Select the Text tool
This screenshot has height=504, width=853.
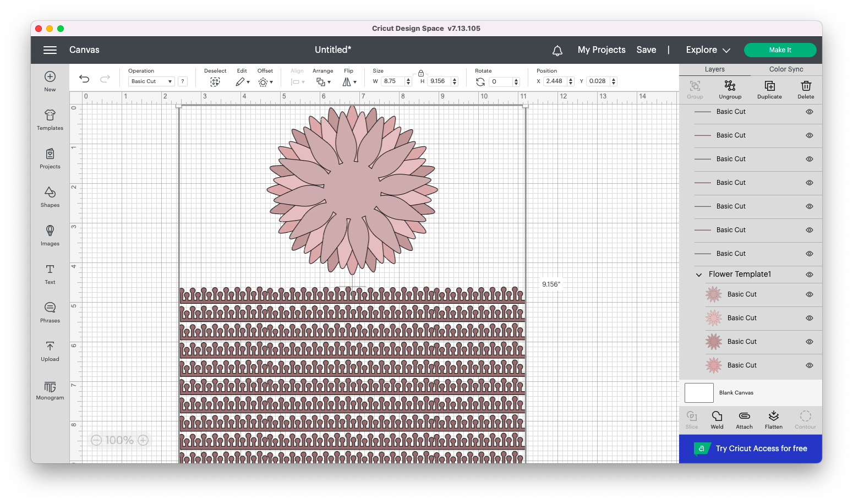coord(50,273)
